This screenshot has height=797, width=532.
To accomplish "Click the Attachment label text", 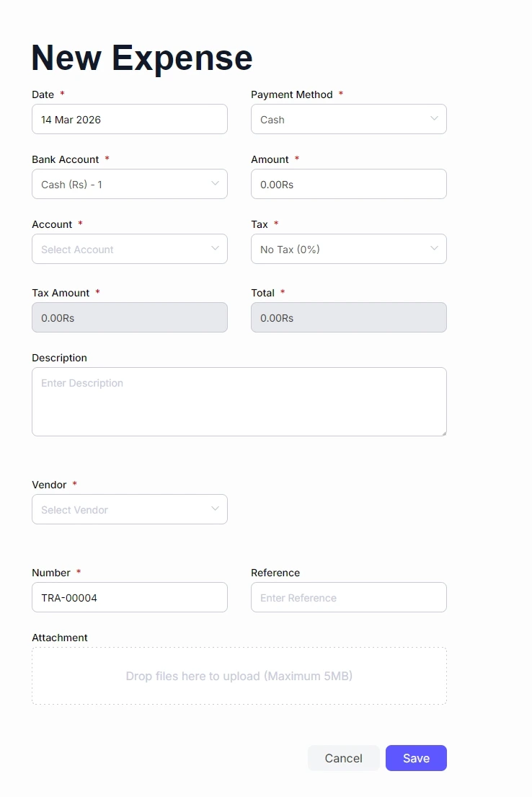I will pyautogui.click(x=60, y=638).
